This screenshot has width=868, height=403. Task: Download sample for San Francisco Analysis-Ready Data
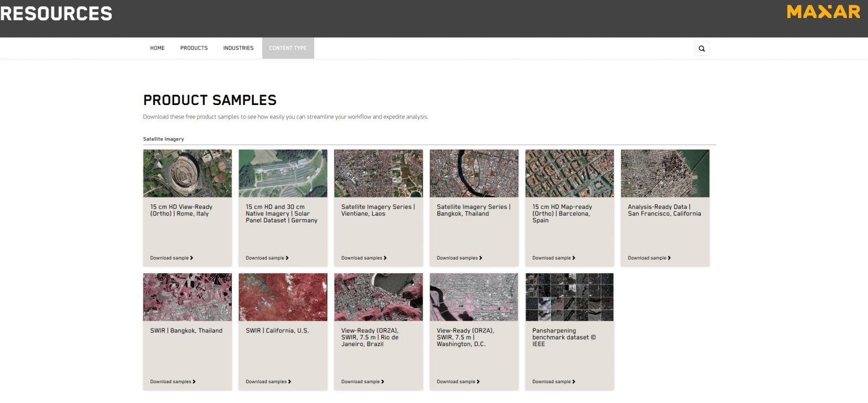pyautogui.click(x=649, y=258)
